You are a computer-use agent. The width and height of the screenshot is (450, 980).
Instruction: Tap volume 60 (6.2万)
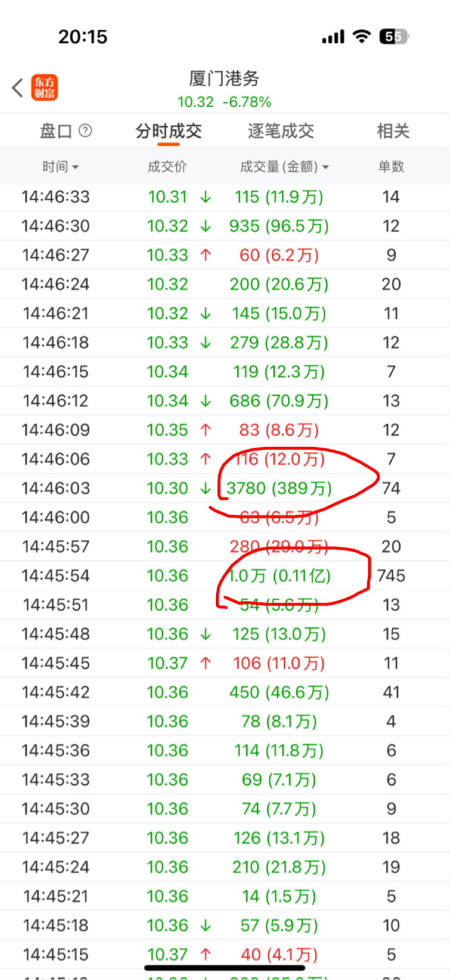279,255
